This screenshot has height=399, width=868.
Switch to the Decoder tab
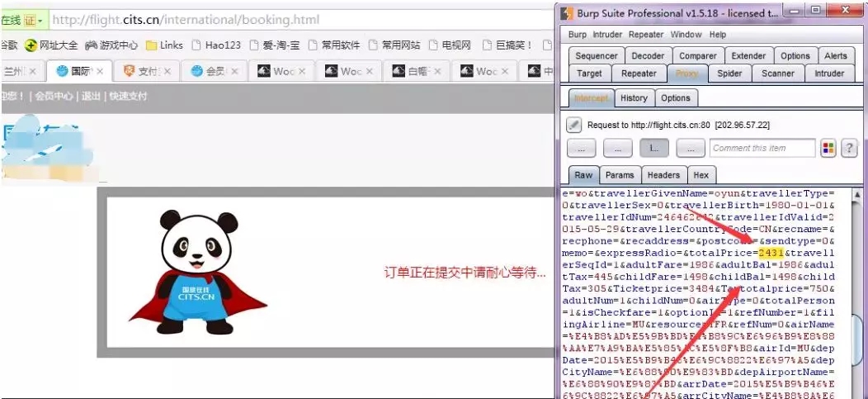pos(648,56)
